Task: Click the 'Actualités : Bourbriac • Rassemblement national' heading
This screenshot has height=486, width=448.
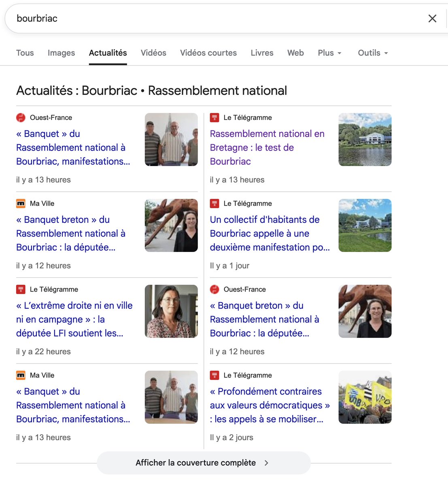Action: pos(152,90)
